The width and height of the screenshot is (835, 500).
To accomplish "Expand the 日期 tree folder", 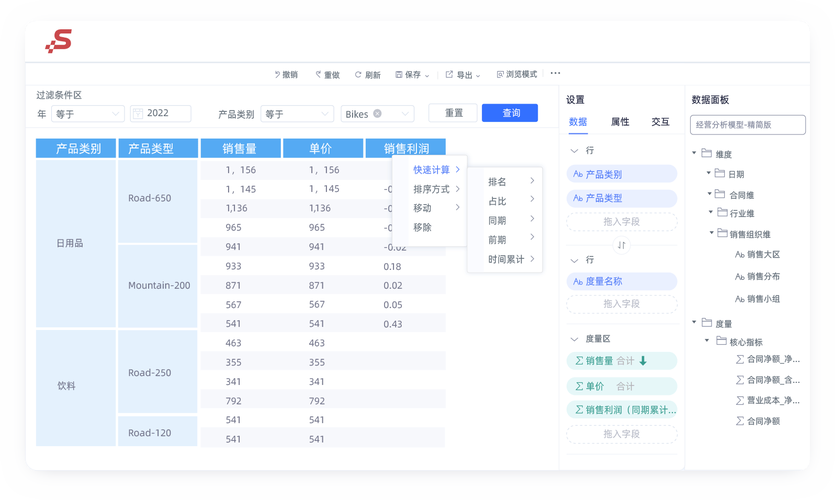I will 709,173.
